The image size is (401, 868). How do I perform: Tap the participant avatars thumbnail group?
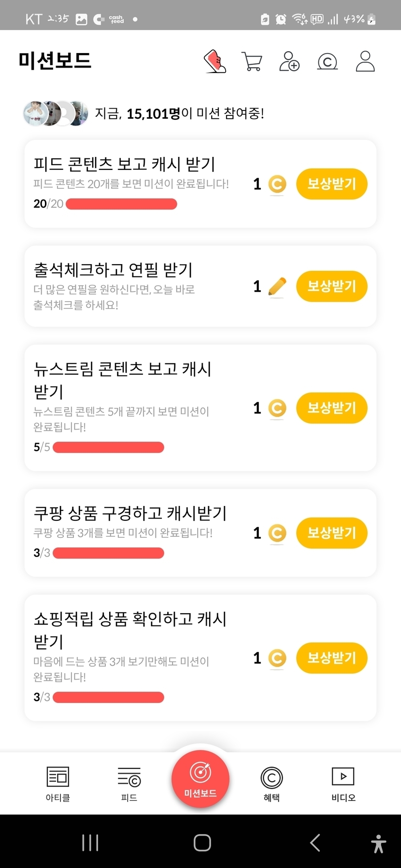pos(56,114)
